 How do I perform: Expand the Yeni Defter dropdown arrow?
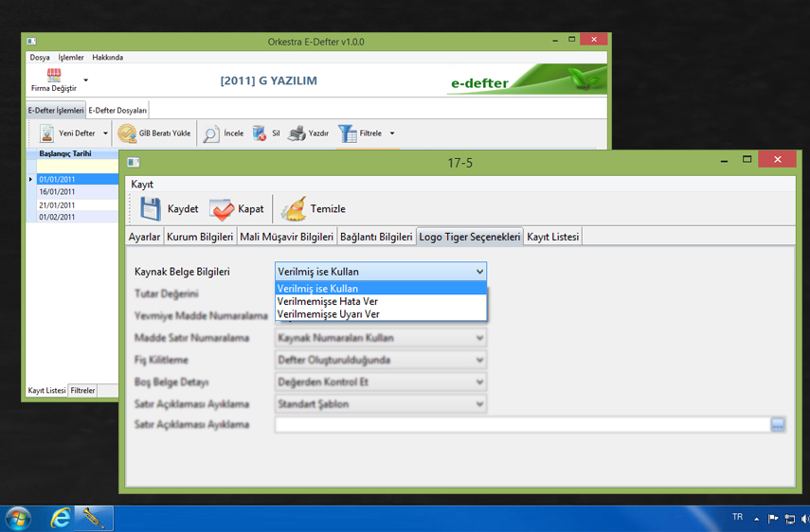[105, 133]
